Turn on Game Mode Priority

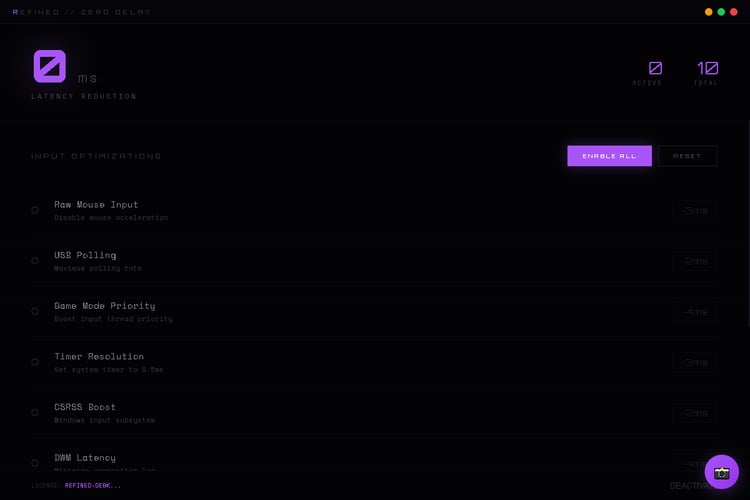35,311
